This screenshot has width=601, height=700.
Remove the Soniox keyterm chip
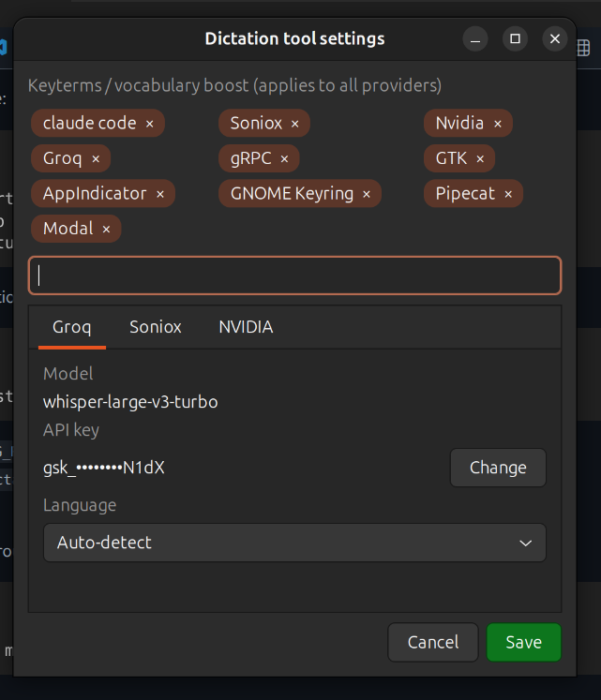click(295, 124)
